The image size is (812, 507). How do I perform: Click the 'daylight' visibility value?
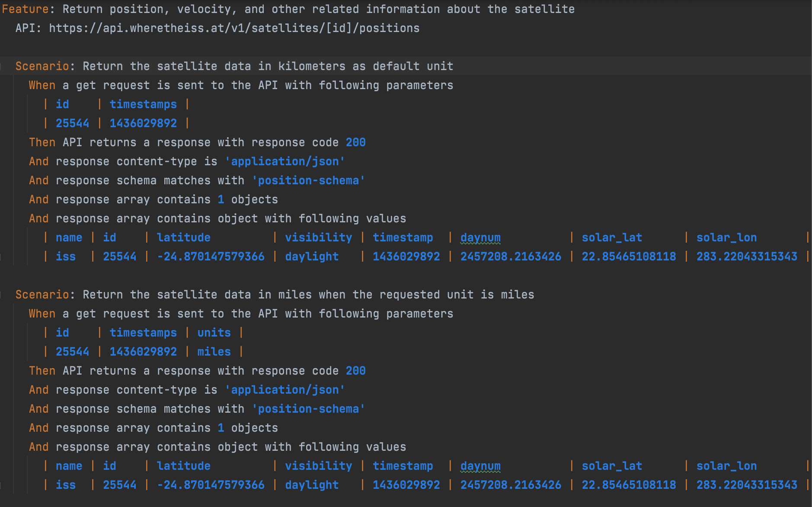coord(312,256)
